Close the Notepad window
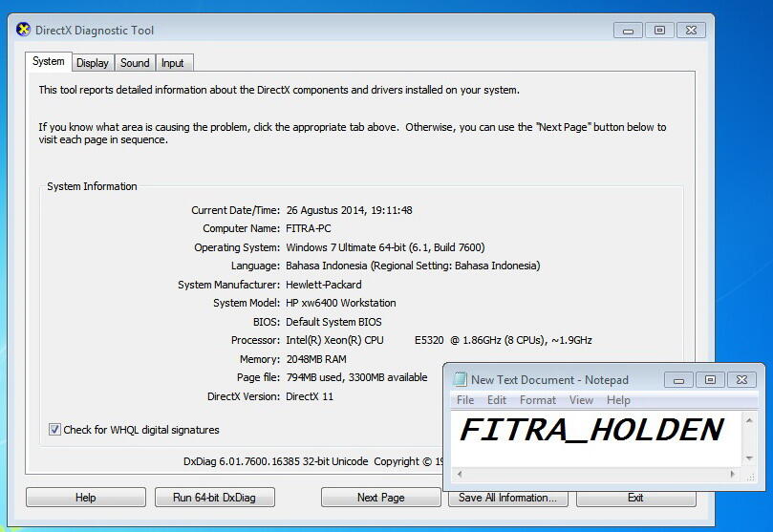 click(x=741, y=380)
